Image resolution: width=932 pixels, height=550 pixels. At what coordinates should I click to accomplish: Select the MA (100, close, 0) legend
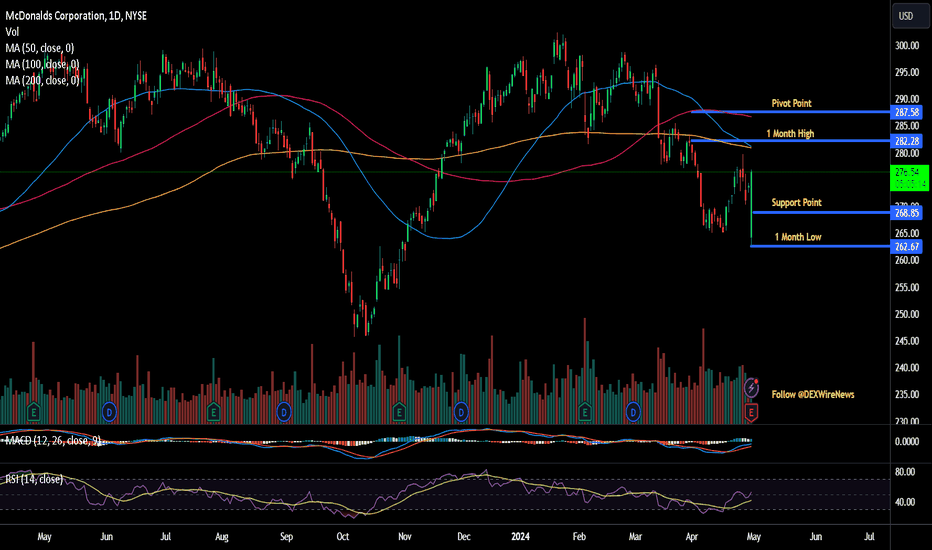42,64
